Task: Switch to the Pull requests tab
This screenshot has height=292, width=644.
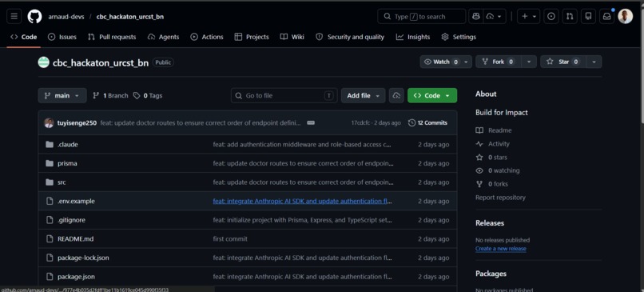Action: 112,37
